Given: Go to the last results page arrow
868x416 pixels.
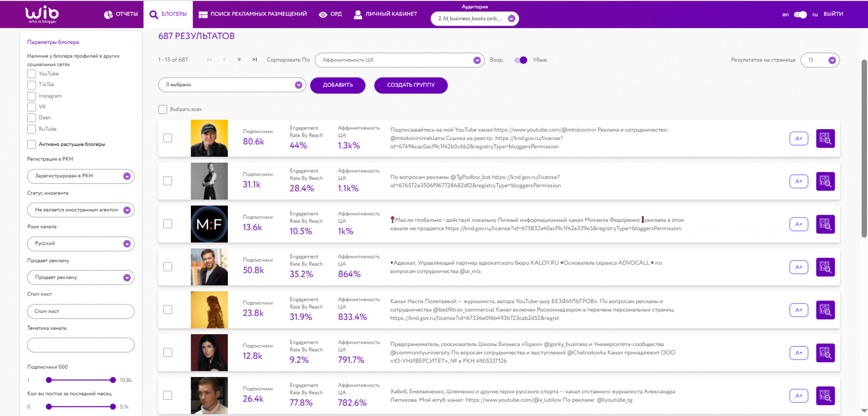Looking at the screenshot, I should (254, 60).
